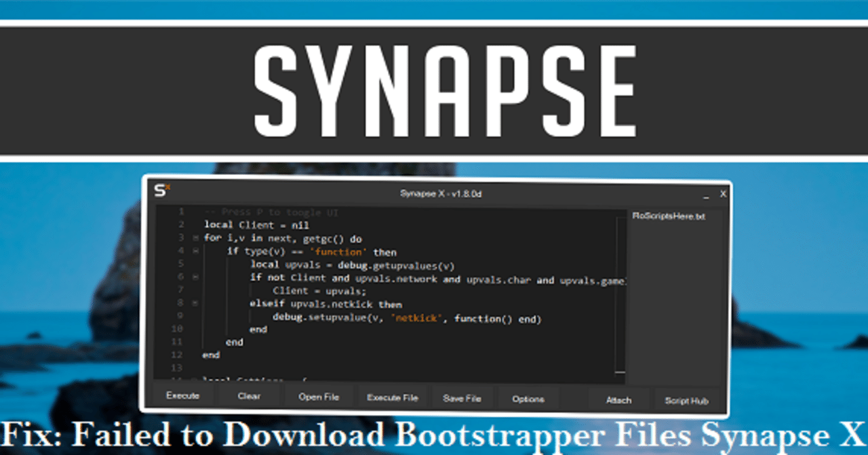Viewport: 868px width, 455px height.
Task: Click the debug.setupvalue line of code
Action: point(407,318)
